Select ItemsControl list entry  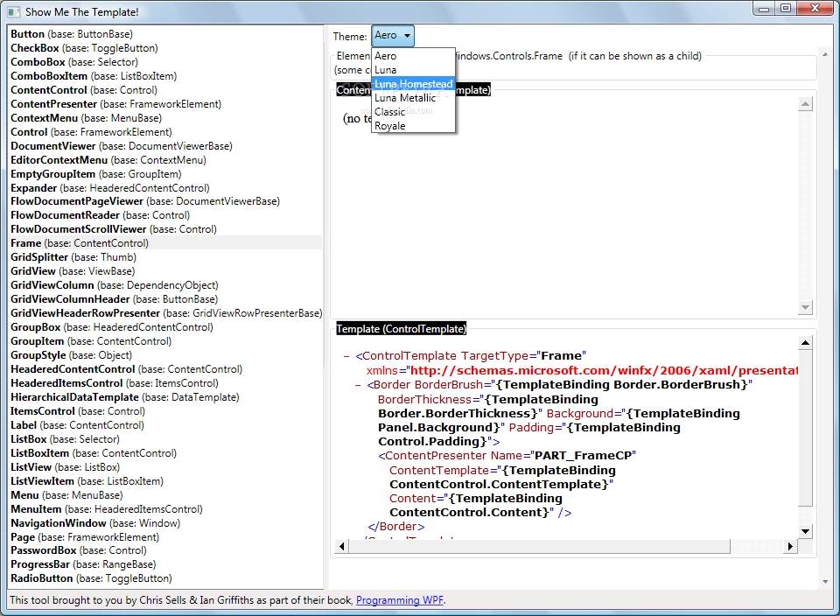point(166,411)
